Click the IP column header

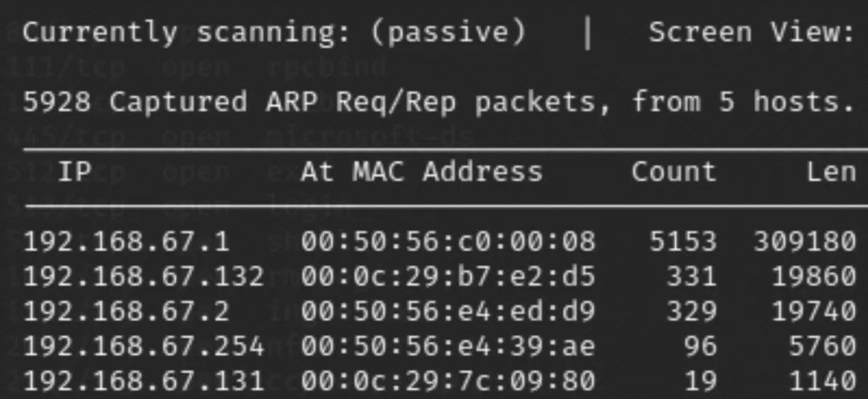coord(74,173)
